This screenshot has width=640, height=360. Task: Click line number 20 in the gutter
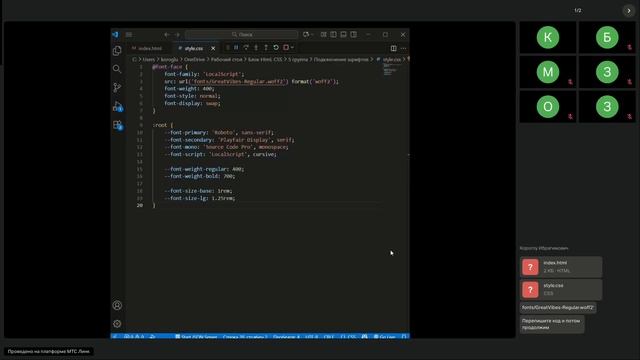140,205
